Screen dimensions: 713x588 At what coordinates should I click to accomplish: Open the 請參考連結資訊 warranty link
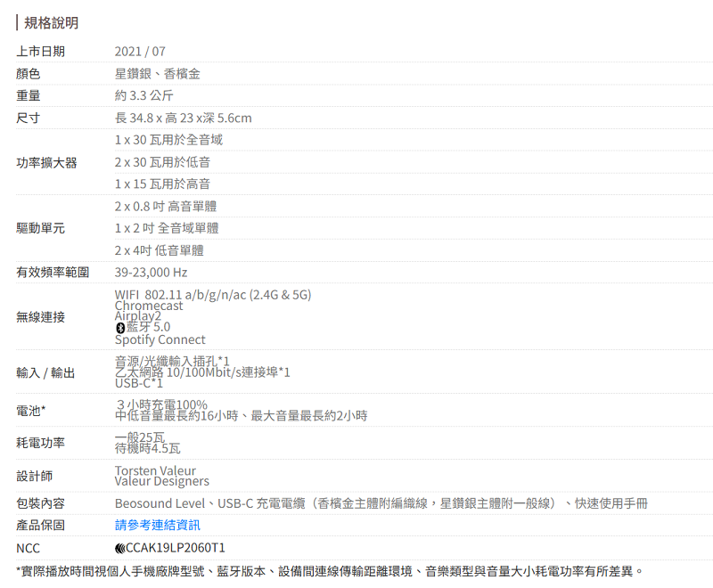[x=158, y=525]
